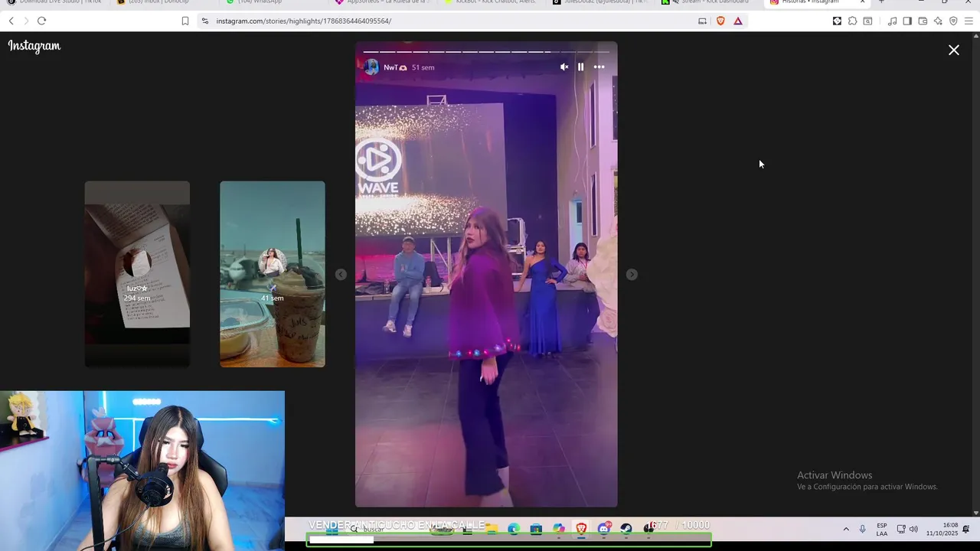Go to the previous story arrow
The height and width of the screenshot is (551, 980).
341,274
